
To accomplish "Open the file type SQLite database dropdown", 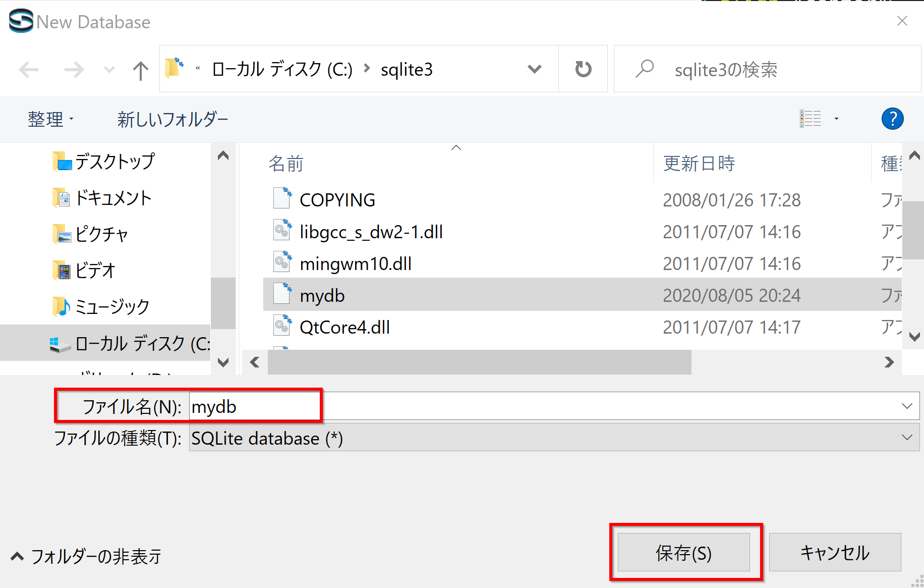I will click(906, 438).
